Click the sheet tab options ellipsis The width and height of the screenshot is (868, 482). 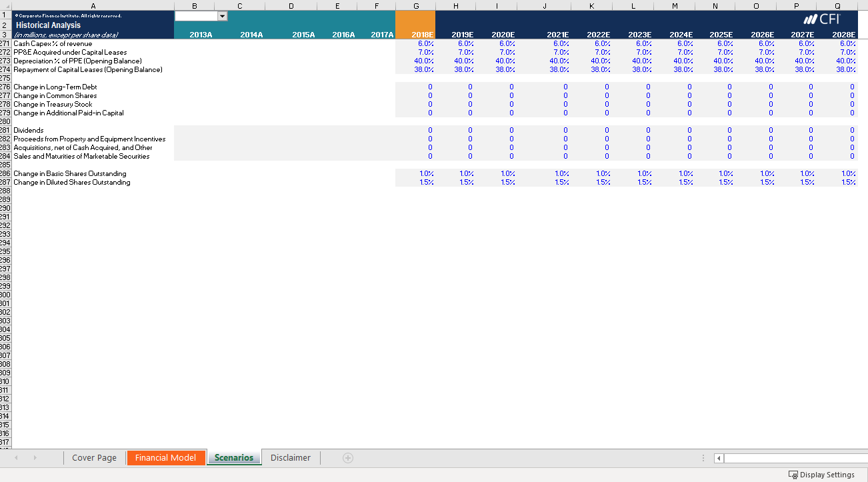click(x=703, y=457)
